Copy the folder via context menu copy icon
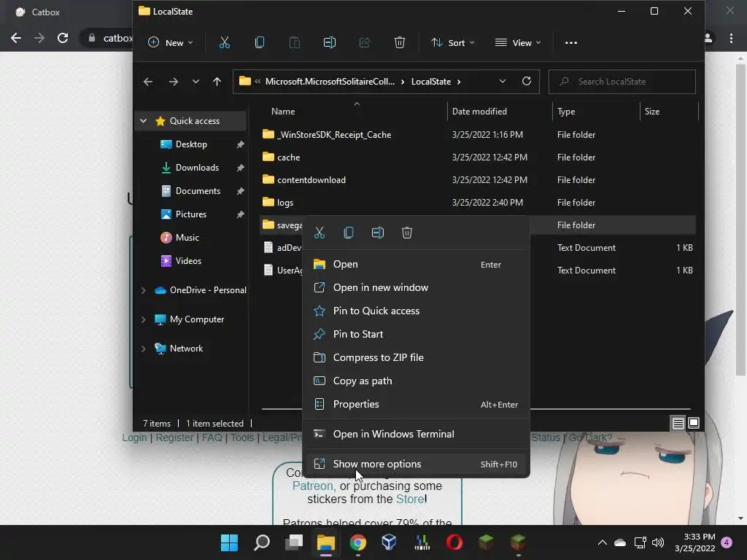747x560 pixels. (x=349, y=233)
